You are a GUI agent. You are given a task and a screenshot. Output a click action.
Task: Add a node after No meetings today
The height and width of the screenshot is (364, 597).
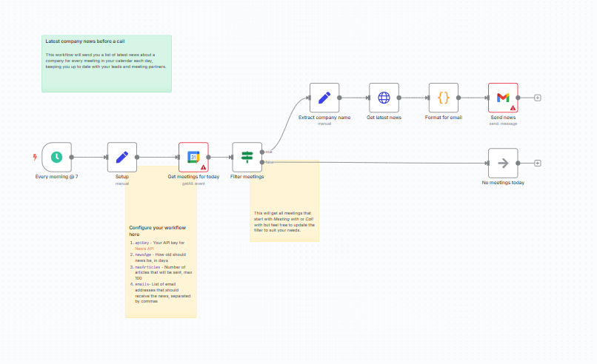point(538,163)
